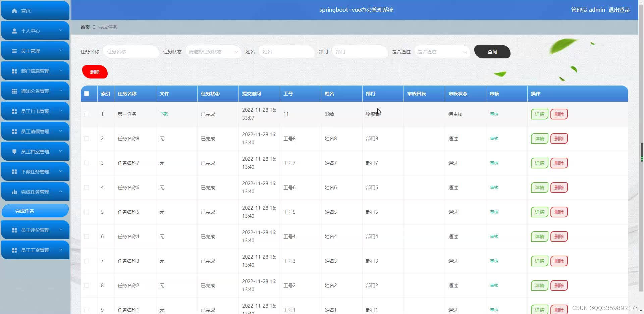The height and width of the screenshot is (314, 644).
Task: Open the 员工请假管理 menu item
Action: click(x=35, y=132)
